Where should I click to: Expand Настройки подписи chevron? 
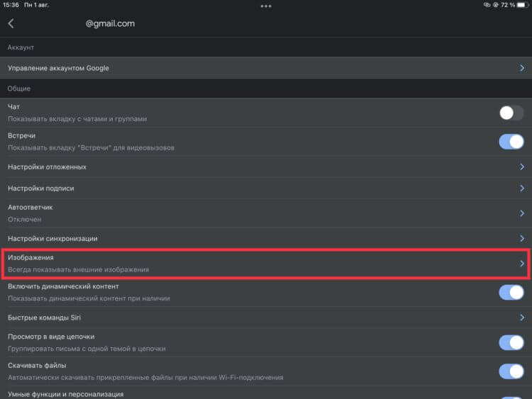522,188
